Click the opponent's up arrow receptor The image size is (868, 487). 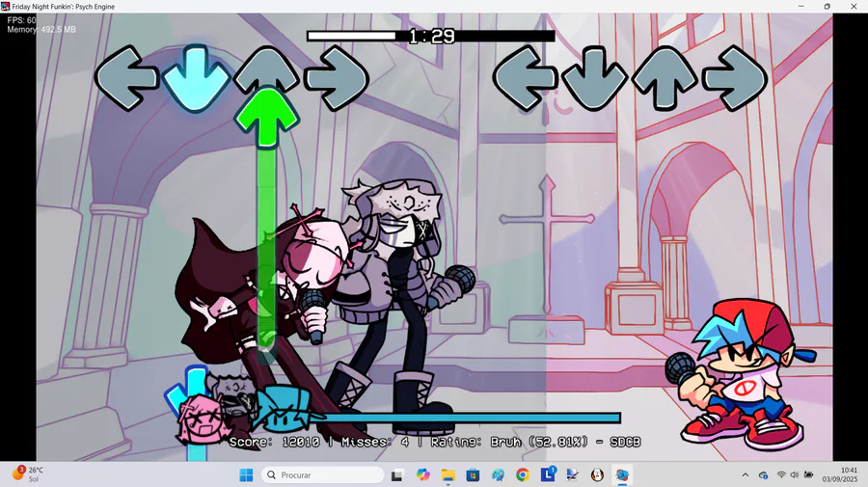point(267,70)
